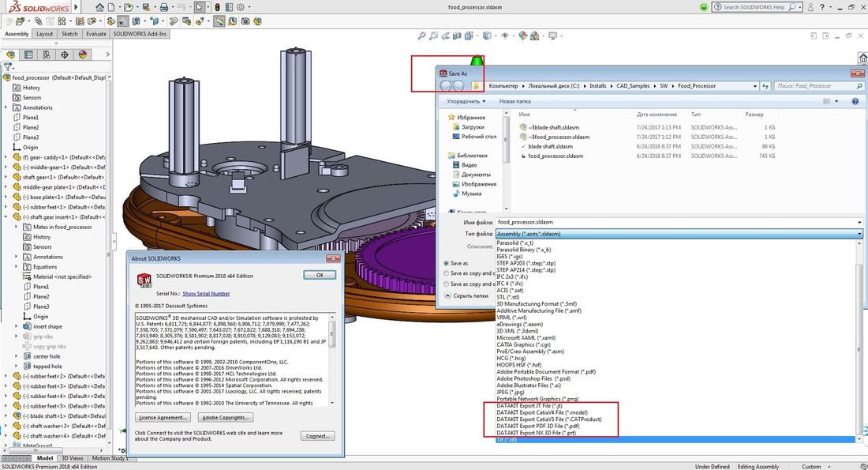Open the ConfigurationManager tab icon
868x470 pixels.
coord(47,55)
